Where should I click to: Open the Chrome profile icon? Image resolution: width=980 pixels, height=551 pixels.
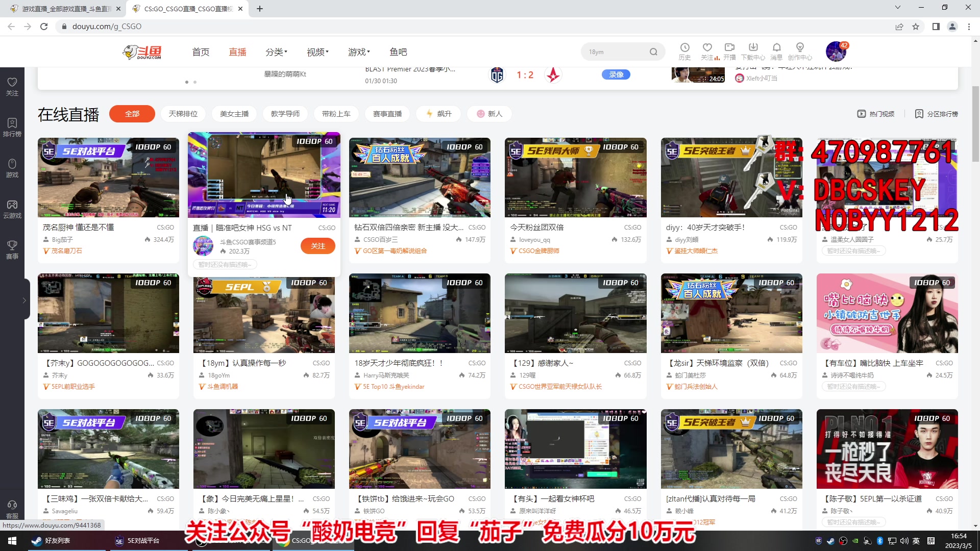pyautogui.click(x=952, y=27)
